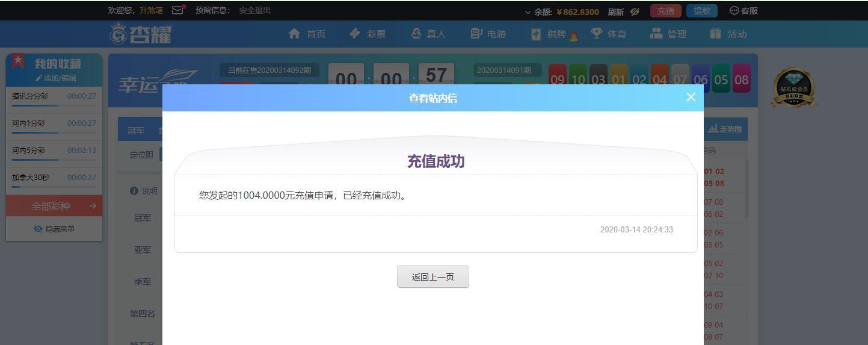The height and width of the screenshot is (345, 868).
Task: Open the 体育 menu item
Action: (617, 34)
